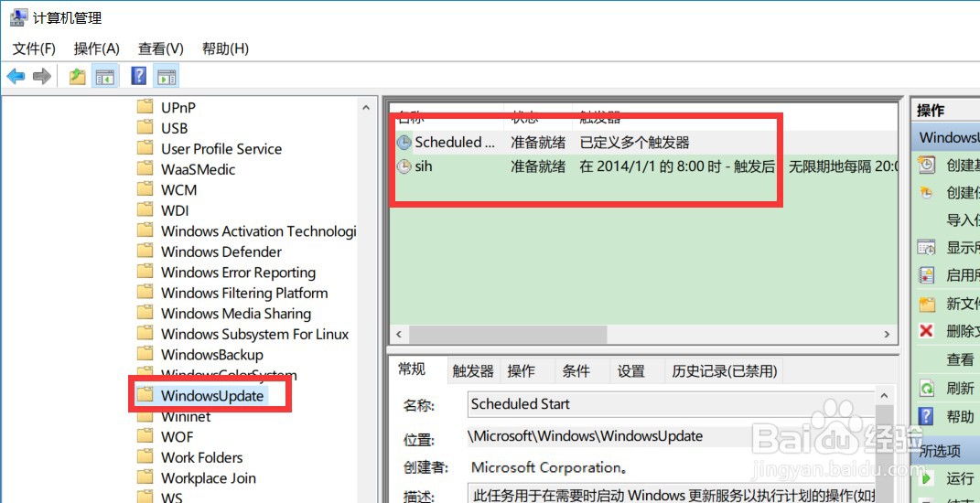
Task: Click the 触发器 column header
Action: [600, 116]
